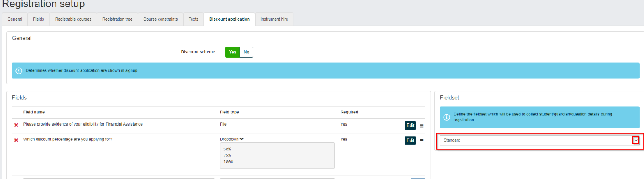Click reorder handle for discount percentage field
The width and height of the screenshot is (644, 179).
[x=422, y=141]
